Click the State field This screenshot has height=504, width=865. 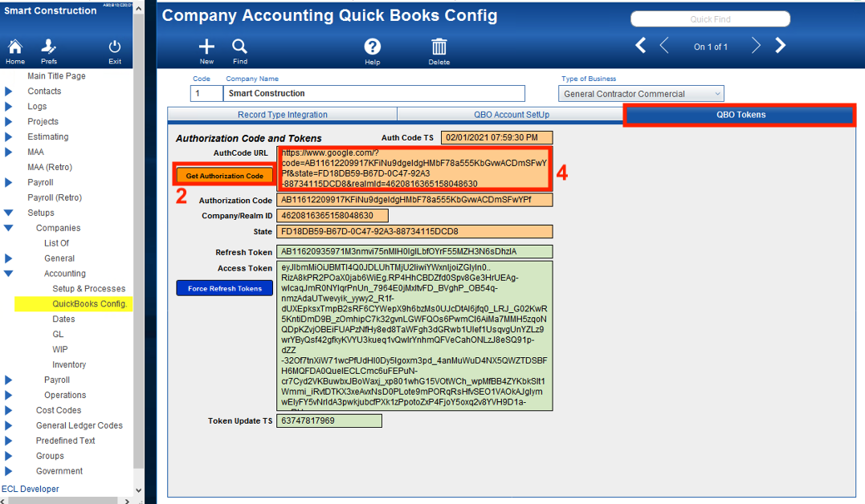tap(414, 232)
